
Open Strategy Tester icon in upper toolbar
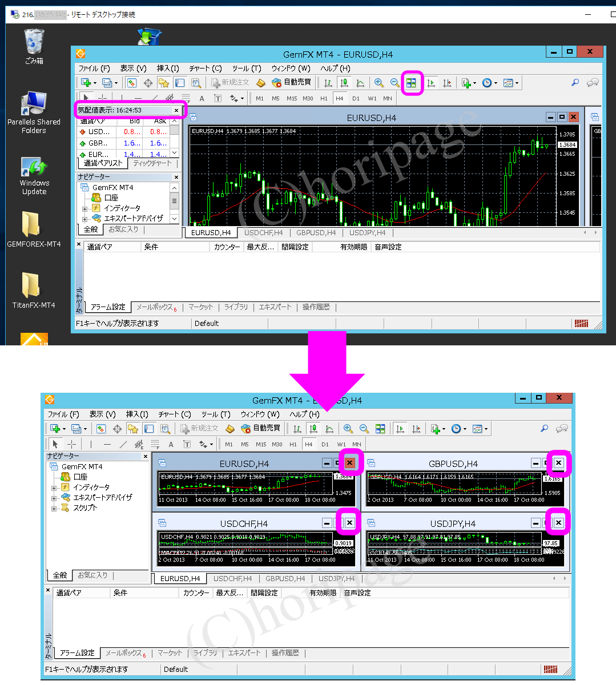pyautogui.click(x=196, y=83)
